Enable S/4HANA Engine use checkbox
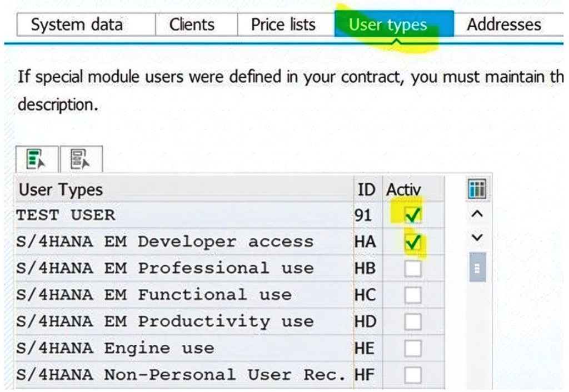The width and height of the screenshot is (569, 392). (x=413, y=349)
